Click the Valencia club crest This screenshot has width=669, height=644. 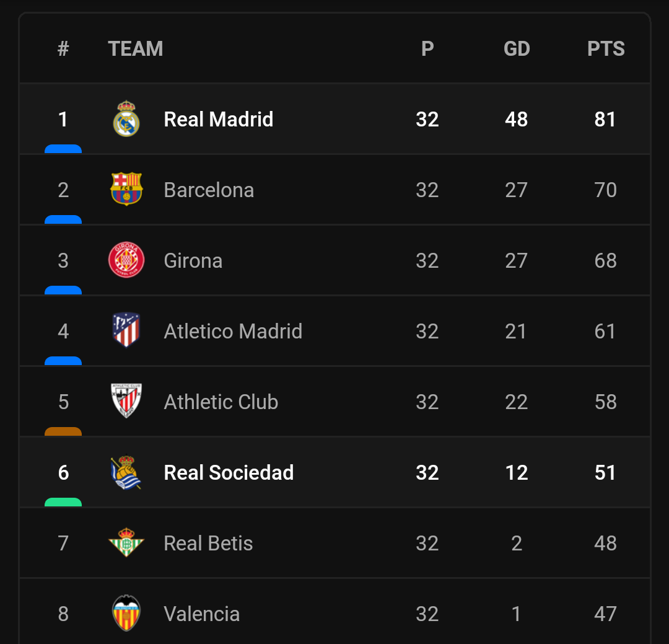tap(126, 614)
